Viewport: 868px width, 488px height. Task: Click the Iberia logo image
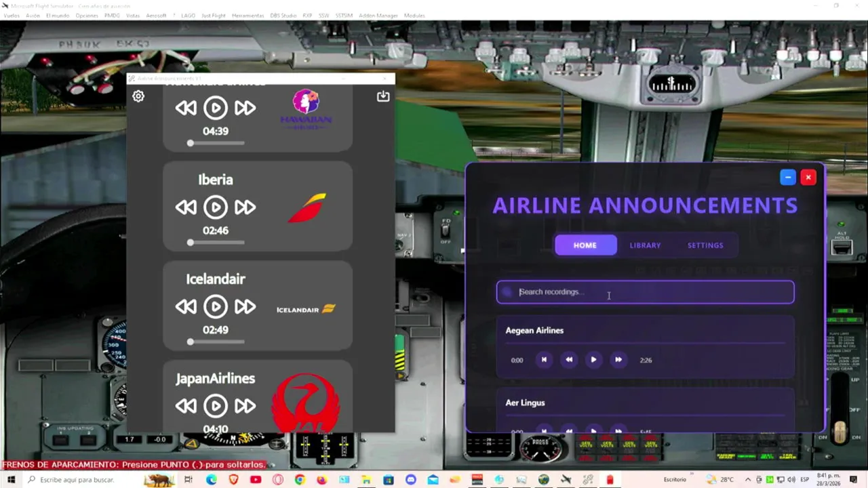tap(307, 207)
